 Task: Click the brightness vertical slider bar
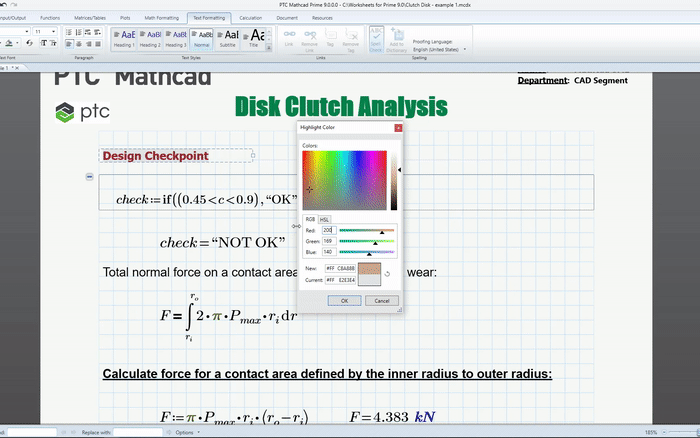click(x=394, y=181)
